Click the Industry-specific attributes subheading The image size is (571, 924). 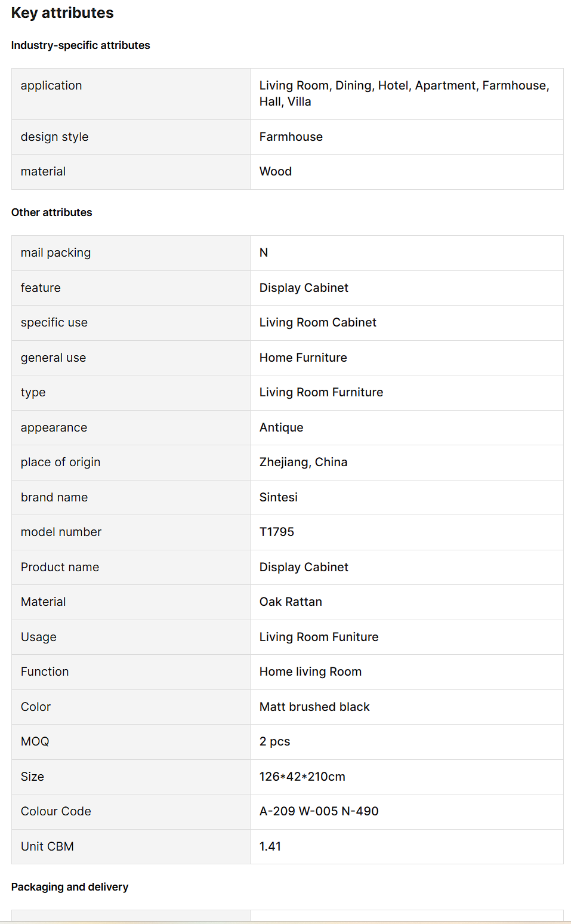click(x=81, y=45)
